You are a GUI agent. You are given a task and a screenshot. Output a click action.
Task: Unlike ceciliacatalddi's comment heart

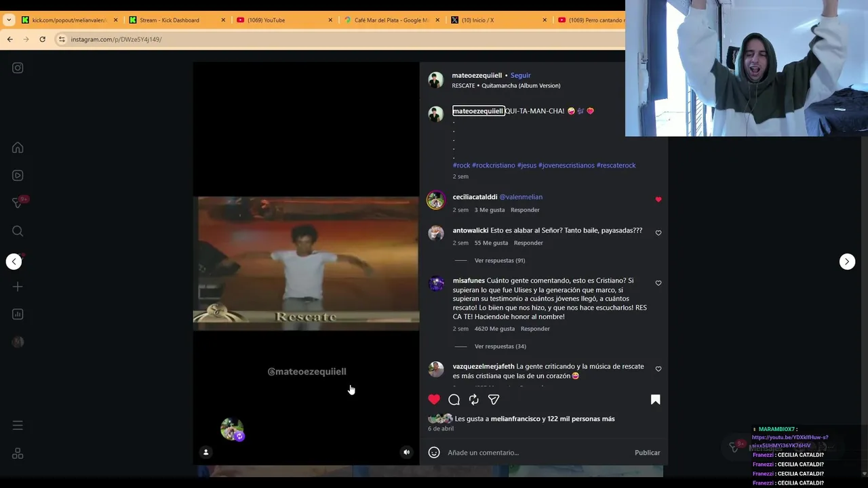click(x=658, y=199)
